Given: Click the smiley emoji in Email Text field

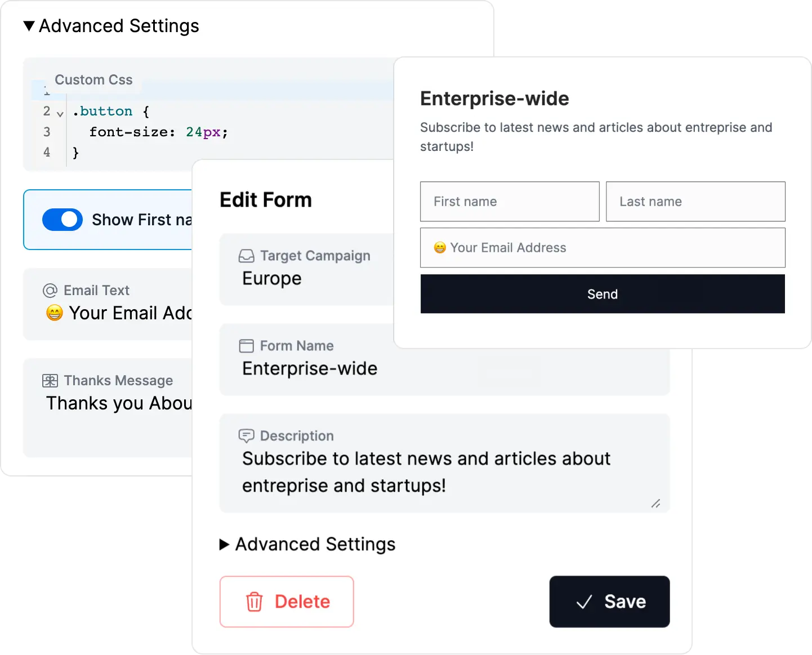Looking at the screenshot, I should click(55, 313).
